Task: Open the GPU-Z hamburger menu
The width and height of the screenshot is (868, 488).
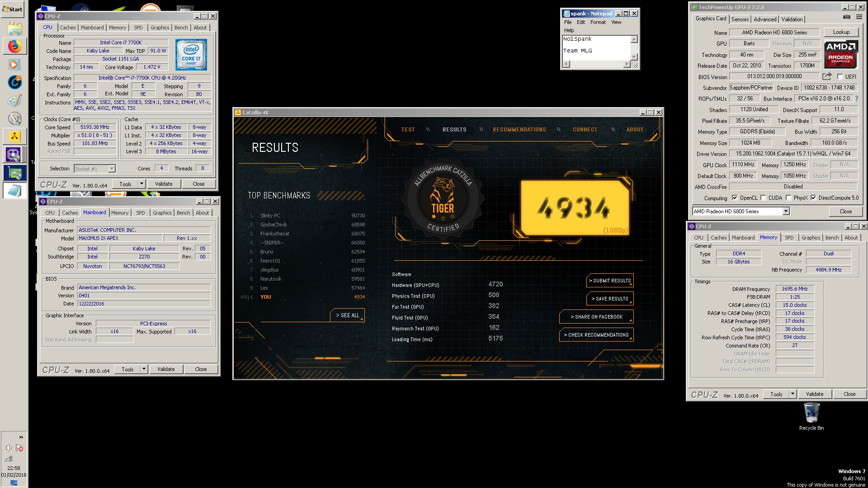Action: click(x=859, y=17)
